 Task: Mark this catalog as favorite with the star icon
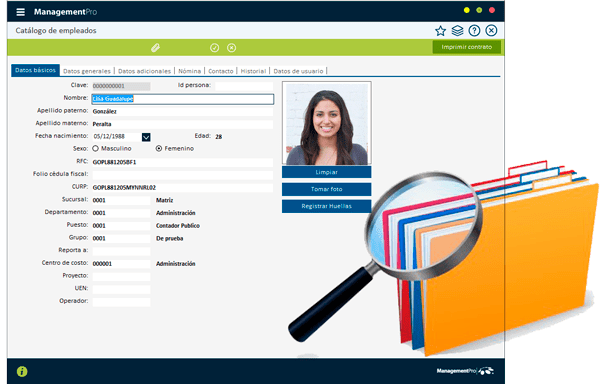[440, 31]
